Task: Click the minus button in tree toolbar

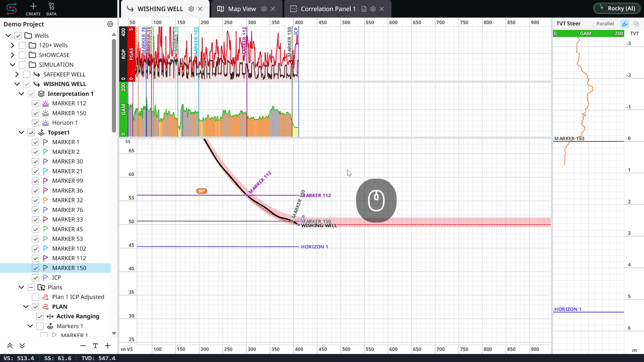Action: (83, 346)
